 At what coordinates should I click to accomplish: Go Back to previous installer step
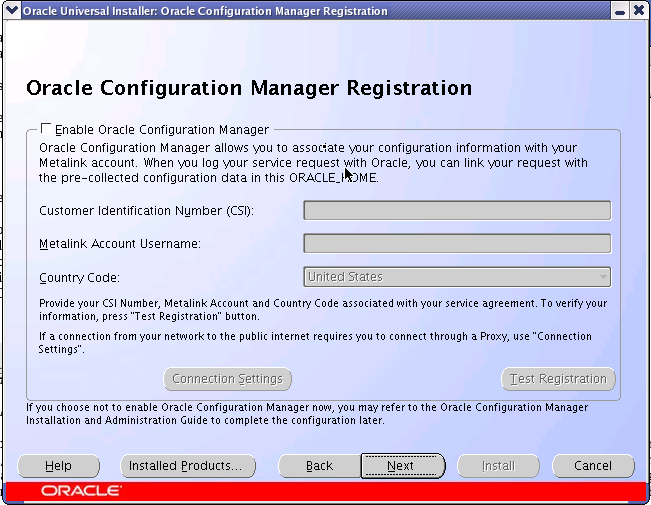[319, 466]
